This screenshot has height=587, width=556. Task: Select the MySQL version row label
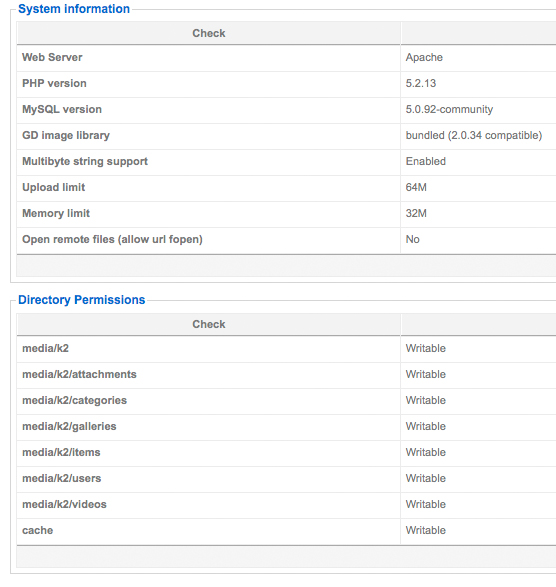tap(62, 109)
